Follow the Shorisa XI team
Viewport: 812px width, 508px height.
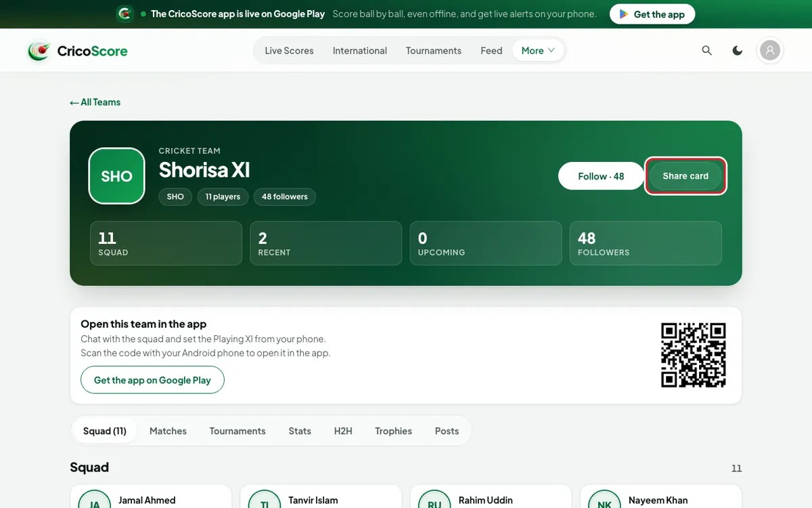click(x=601, y=176)
